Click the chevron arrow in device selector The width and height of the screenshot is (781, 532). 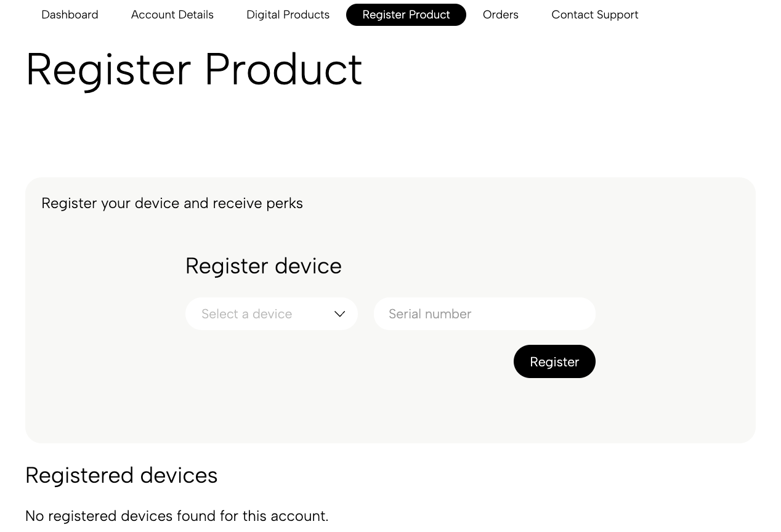339,314
